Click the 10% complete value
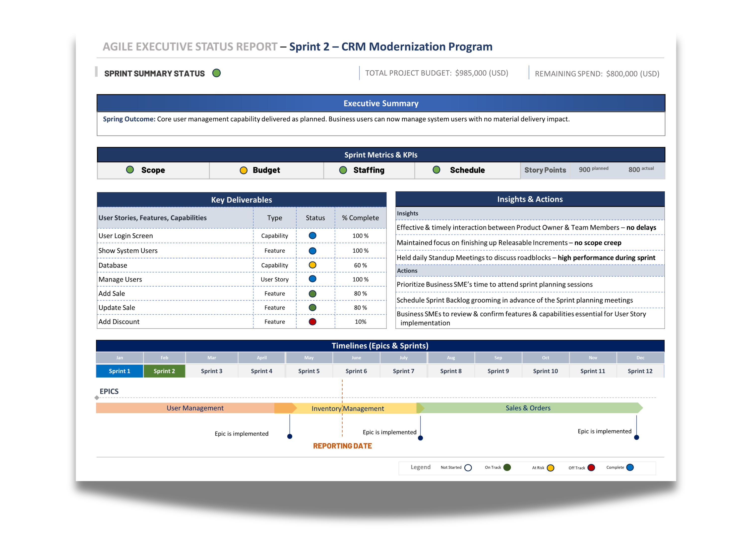The image size is (747, 560). 360,322
